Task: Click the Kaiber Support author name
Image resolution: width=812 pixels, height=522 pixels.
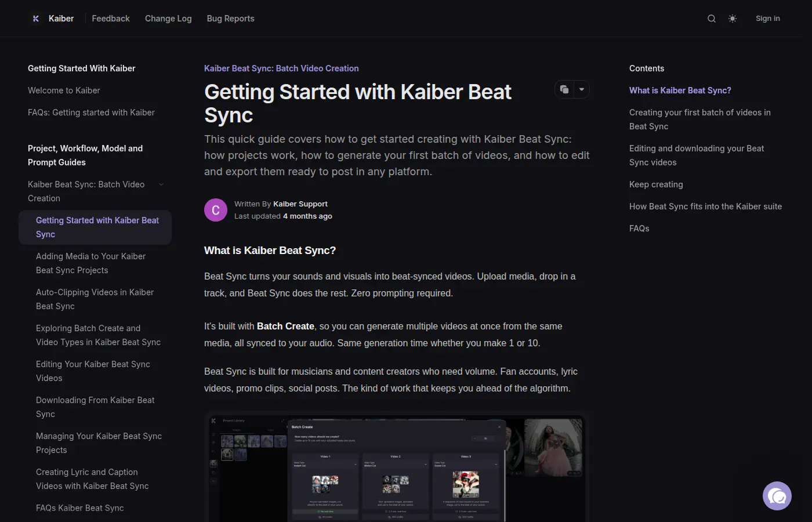Action: (300, 204)
